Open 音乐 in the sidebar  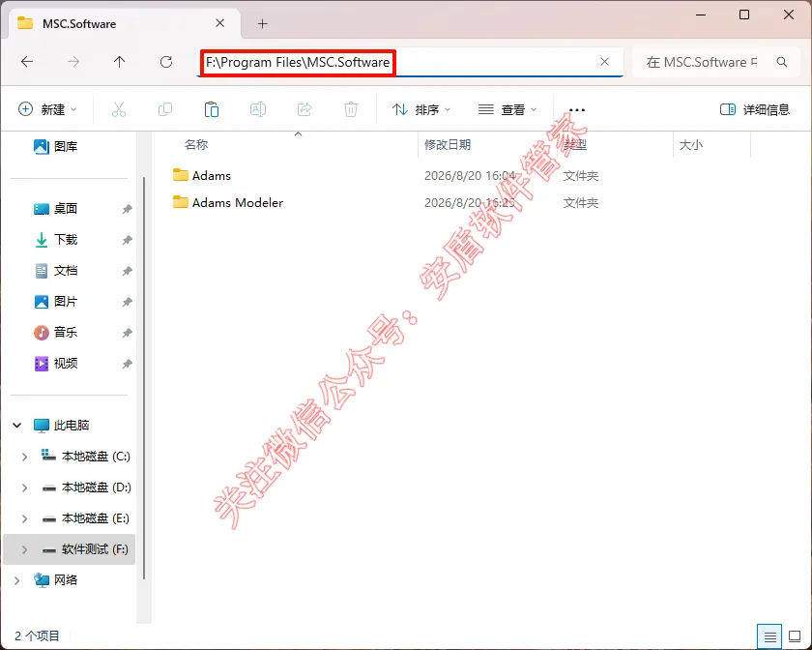[x=56, y=333]
